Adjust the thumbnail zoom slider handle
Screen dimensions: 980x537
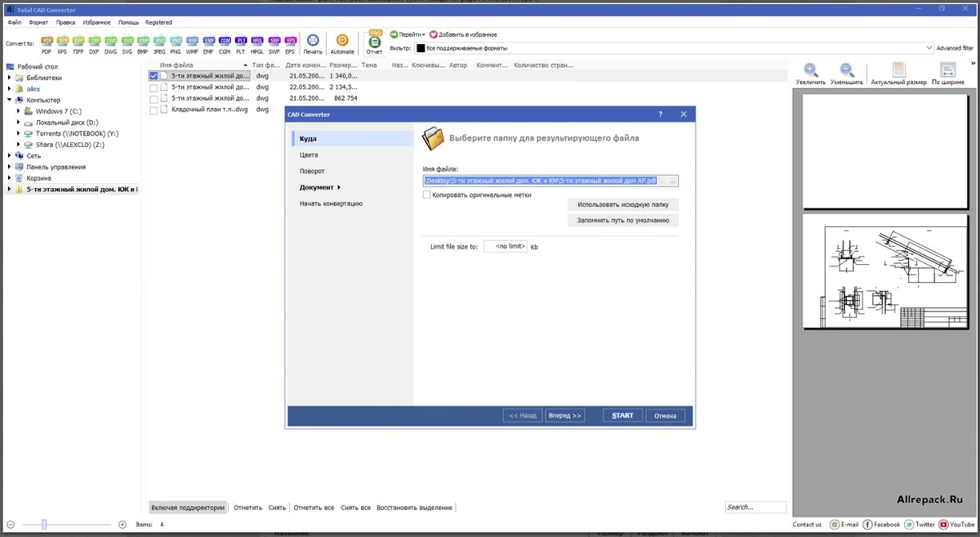(x=44, y=524)
